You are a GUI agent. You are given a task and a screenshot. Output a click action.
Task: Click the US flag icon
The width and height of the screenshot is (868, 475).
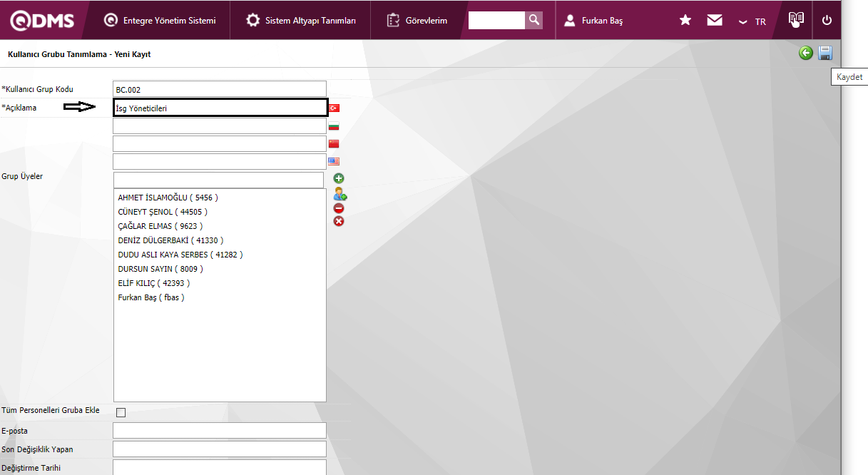pos(334,161)
